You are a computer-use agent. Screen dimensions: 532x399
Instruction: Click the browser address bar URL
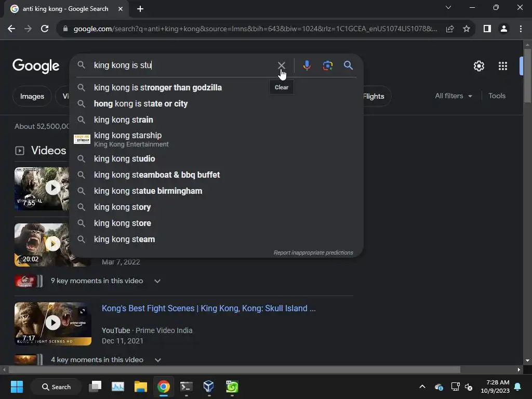pos(255,29)
